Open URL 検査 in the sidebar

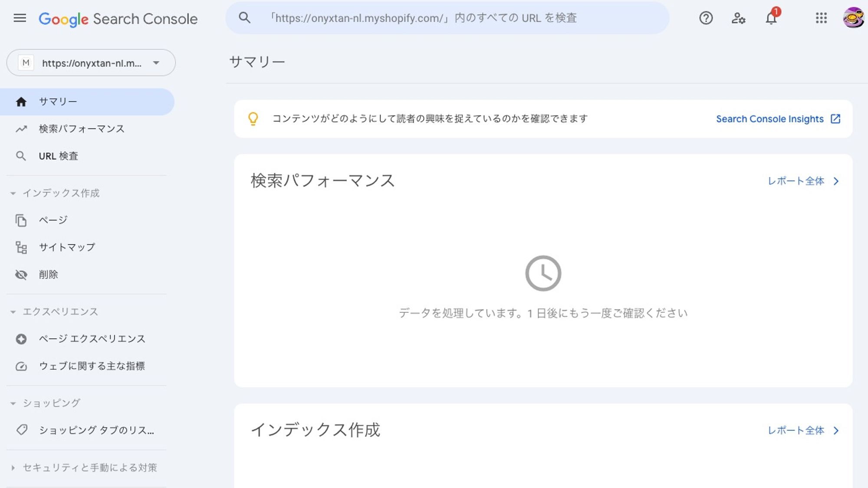[59, 156]
